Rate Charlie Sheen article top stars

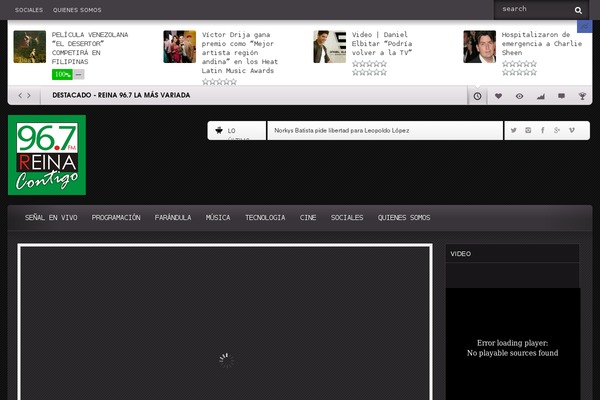519,64
